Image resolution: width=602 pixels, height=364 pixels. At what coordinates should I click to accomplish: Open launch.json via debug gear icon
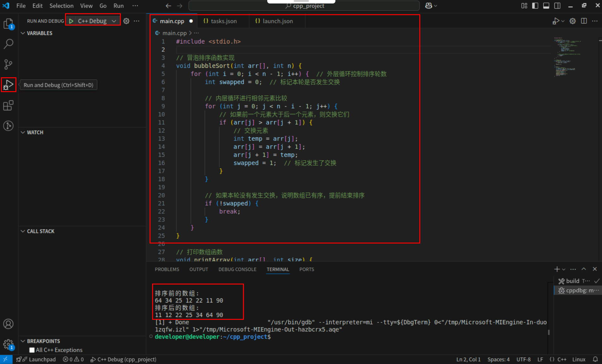pyautogui.click(x=126, y=21)
